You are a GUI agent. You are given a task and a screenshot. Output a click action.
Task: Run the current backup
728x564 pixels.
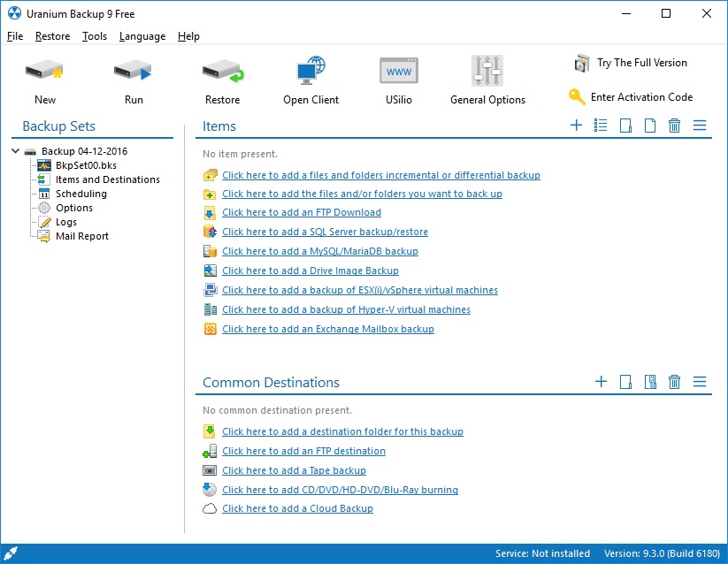(x=133, y=77)
